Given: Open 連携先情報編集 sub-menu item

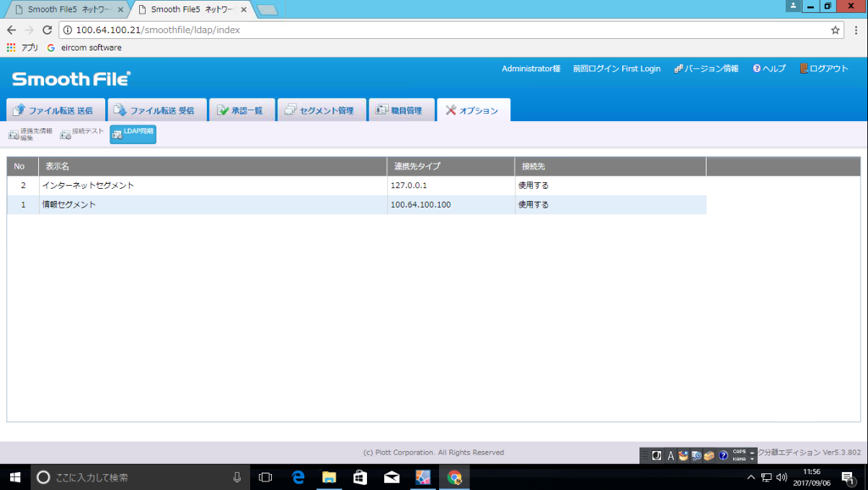Looking at the screenshot, I should tap(31, 134).
